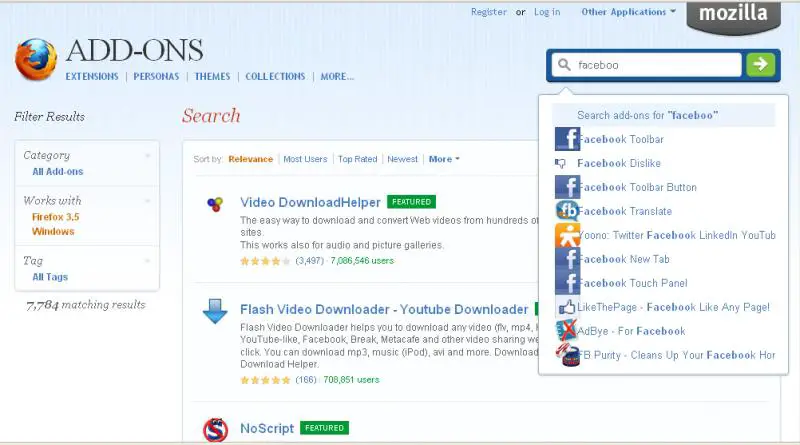The image size is (800, 445).
Task: Select All Tags filter link
Action: coord(50,277)
